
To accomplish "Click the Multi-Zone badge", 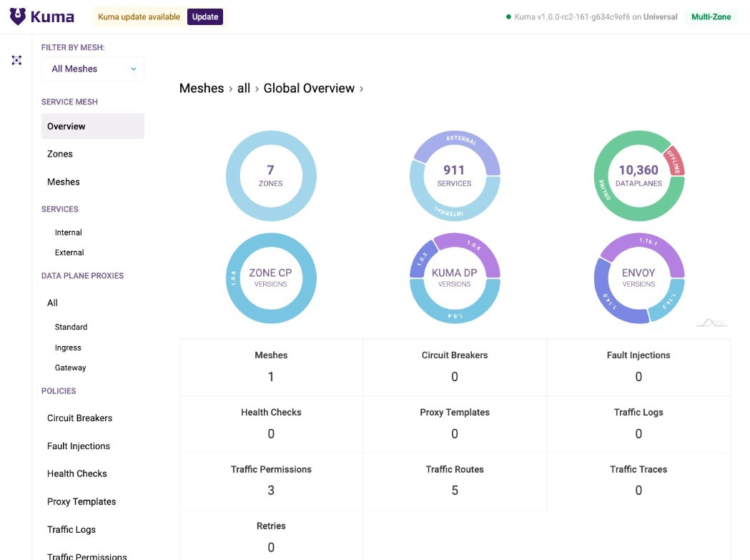I will tap(711, 16).
